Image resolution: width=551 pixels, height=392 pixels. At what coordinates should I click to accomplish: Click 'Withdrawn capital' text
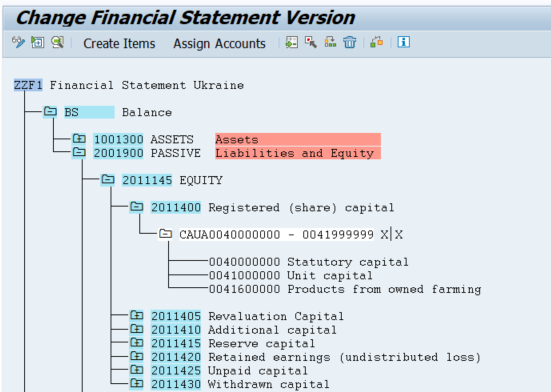269,384
